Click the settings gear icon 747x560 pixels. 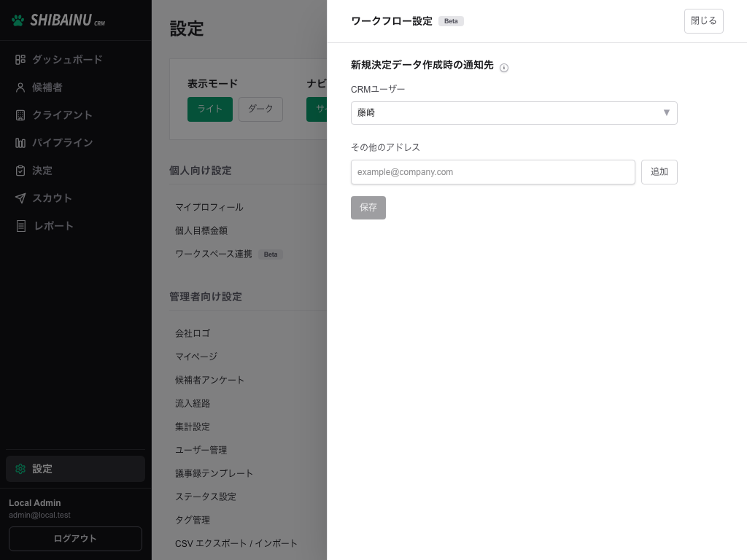[20, 469]
